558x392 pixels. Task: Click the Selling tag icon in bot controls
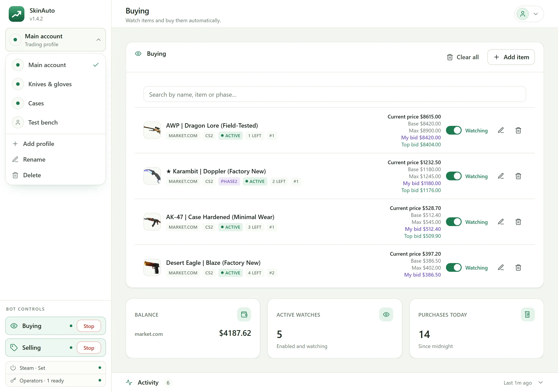[x=14, y=348]
